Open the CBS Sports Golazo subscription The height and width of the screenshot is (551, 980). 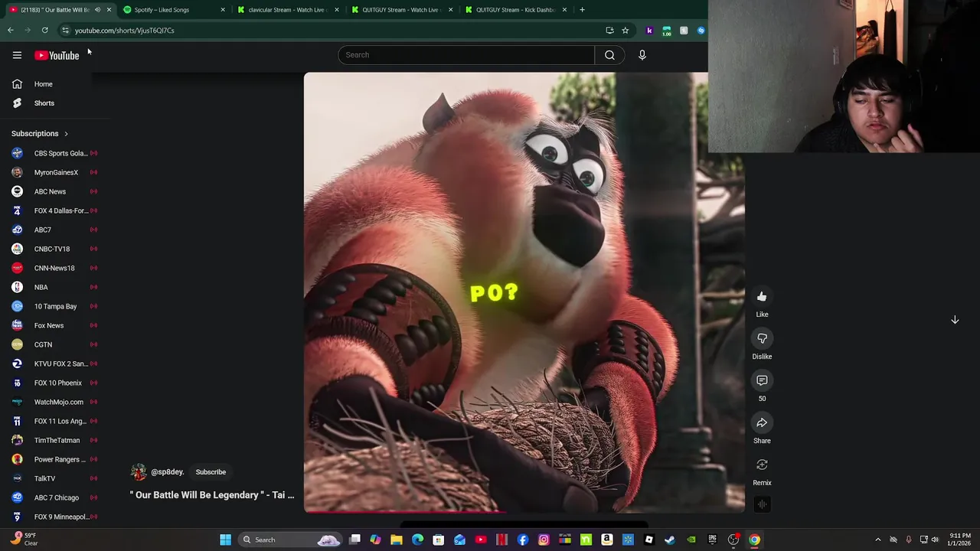(x=54, y=153)
